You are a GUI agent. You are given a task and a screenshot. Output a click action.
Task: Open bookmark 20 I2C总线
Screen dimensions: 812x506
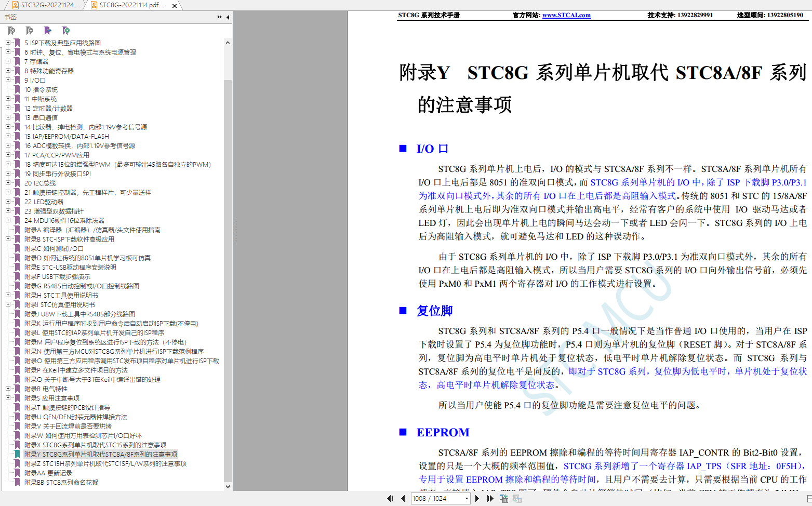(39, 183)
